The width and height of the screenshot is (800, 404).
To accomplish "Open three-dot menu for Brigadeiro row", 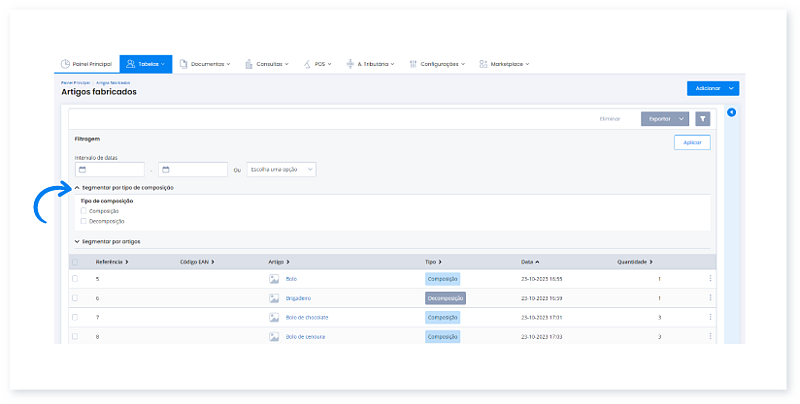I will [710, 298].
